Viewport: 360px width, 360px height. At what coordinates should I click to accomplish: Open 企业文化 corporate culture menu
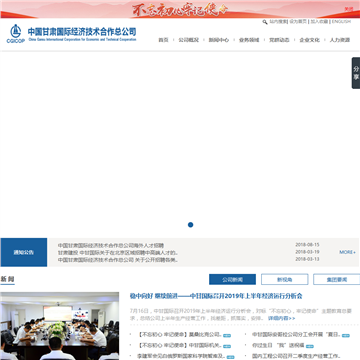point(309,40)
